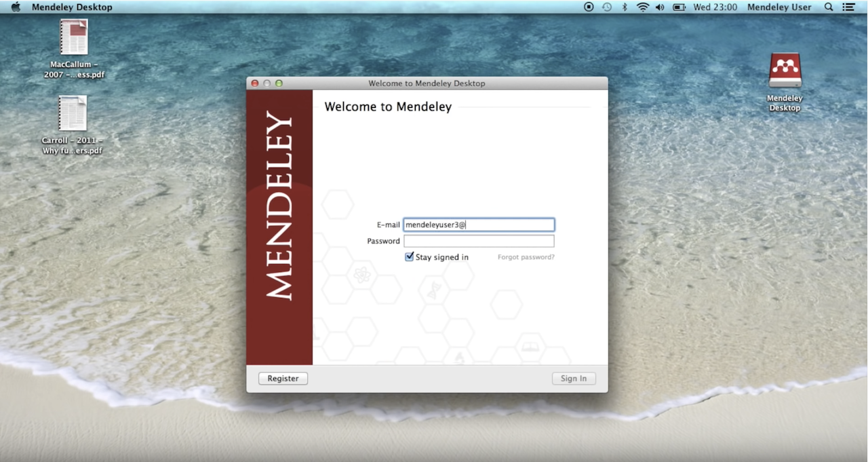Viewport: 868px width, 462px height.
Task: Toggle the Stay signed in checkbox
Action: [x=409, y=257]
